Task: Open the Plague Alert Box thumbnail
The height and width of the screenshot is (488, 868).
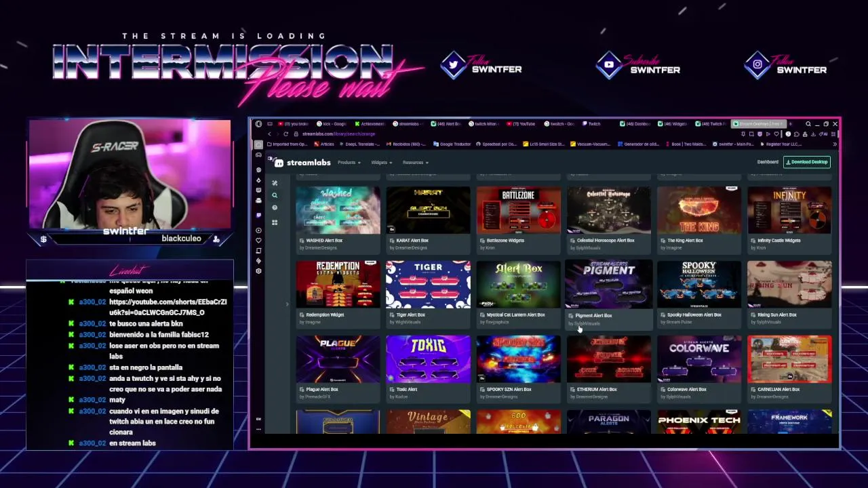Action: 338,359
